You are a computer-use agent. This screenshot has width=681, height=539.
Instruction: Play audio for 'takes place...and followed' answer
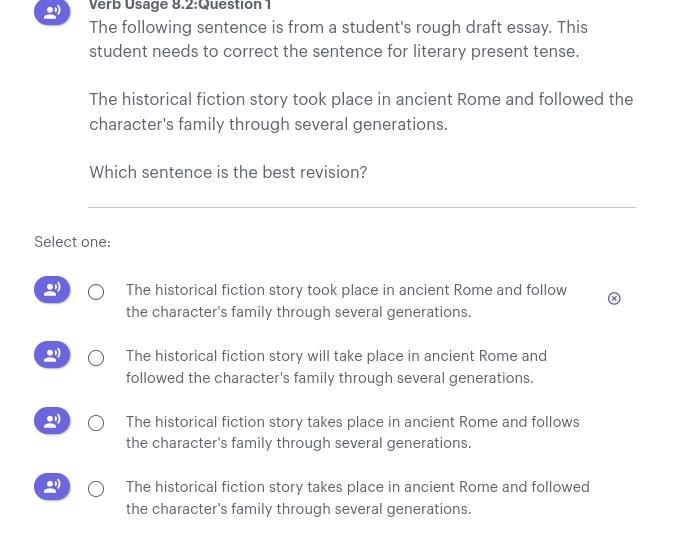click(x=52, y=486)
